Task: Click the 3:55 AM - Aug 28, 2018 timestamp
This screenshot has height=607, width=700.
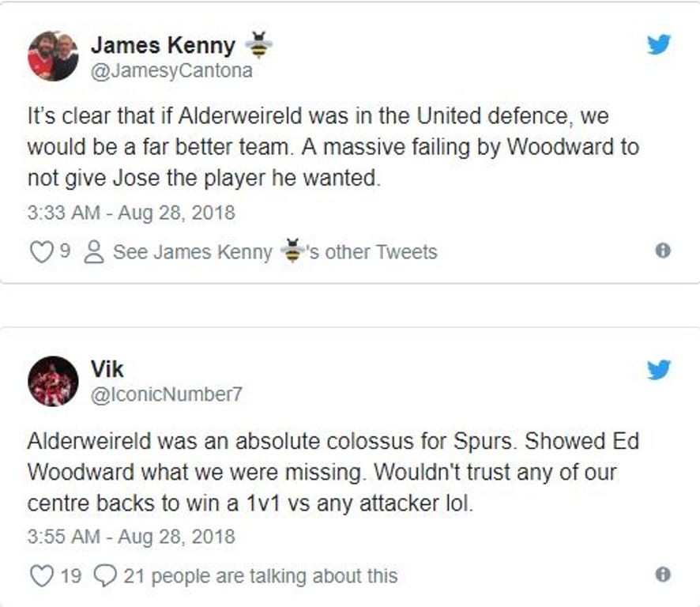Action: pos(131,537)
